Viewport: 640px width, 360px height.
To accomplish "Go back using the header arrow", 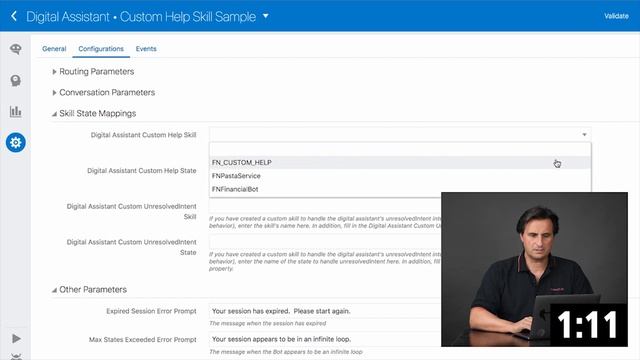I will click(x=14, y=16).
